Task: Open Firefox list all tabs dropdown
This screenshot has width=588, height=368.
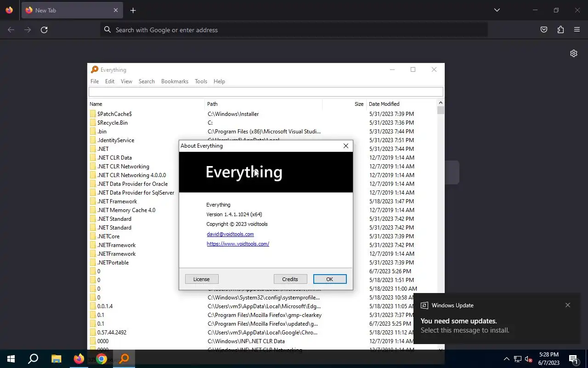Action: 497,10
